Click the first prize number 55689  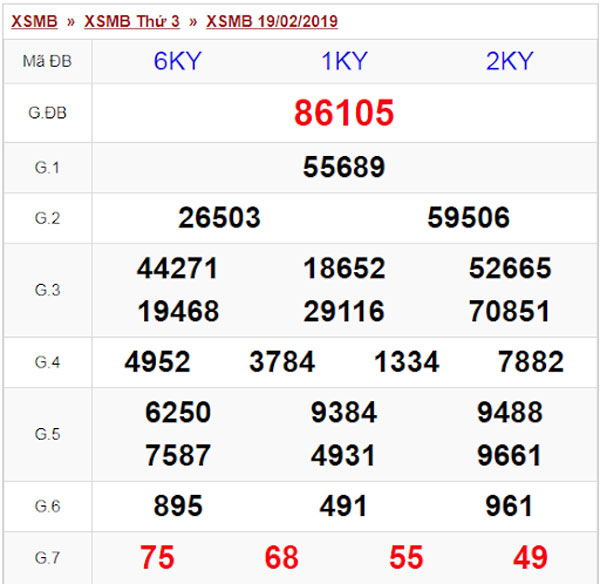(x=344, y=167)
